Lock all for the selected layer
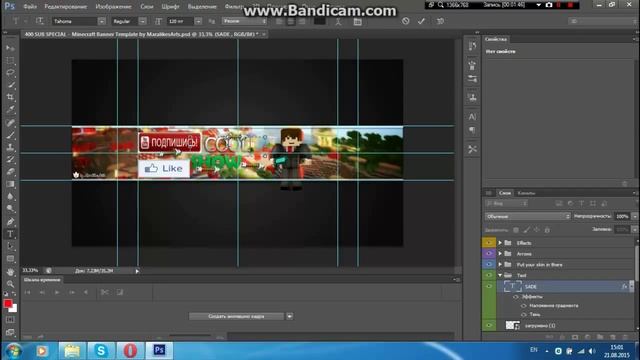The height and width of the screenshot is (360, 640). click(x=547, y=230)
